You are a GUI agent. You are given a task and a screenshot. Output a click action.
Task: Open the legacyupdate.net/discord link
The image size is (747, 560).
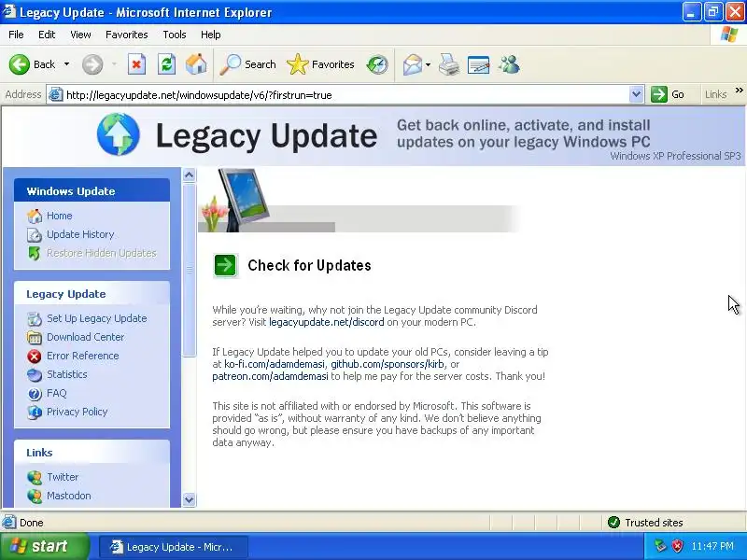point(326,322)
